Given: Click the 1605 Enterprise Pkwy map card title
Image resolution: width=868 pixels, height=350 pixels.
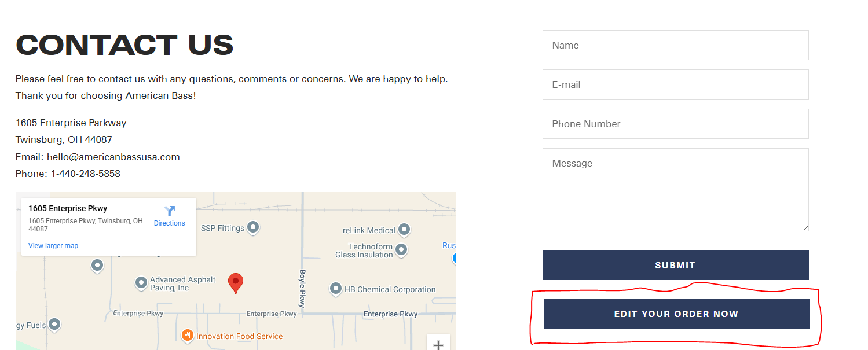Looking at the screenshot, I should pyautogui.click(x=68, y=208).
